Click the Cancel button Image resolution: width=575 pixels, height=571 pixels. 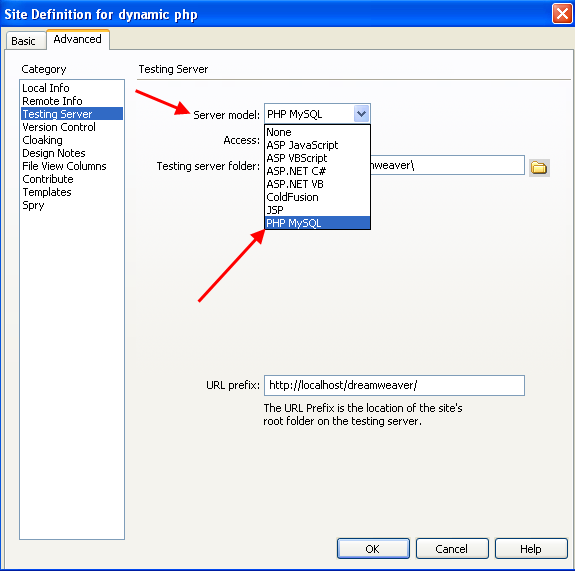click(x=452, y=549)
